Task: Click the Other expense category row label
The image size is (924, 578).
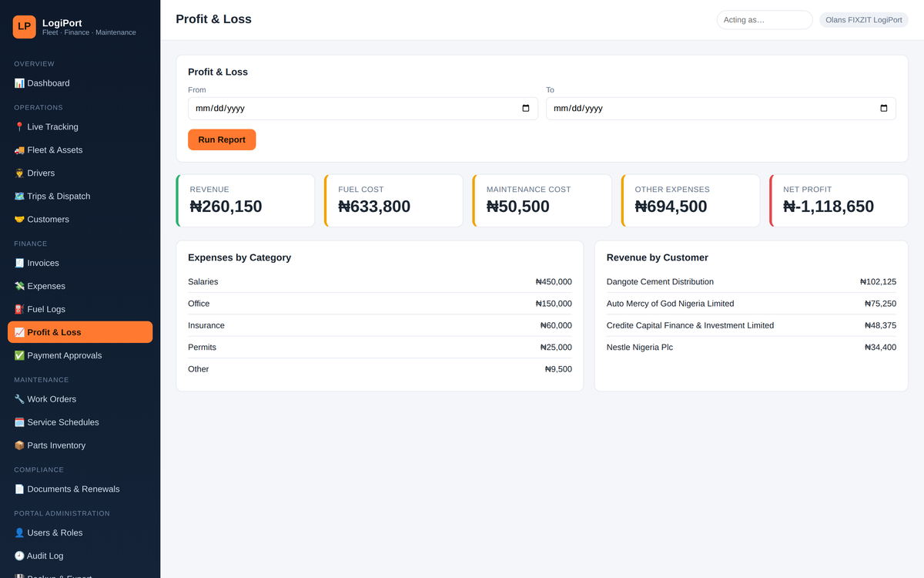Action: point(199,369)
